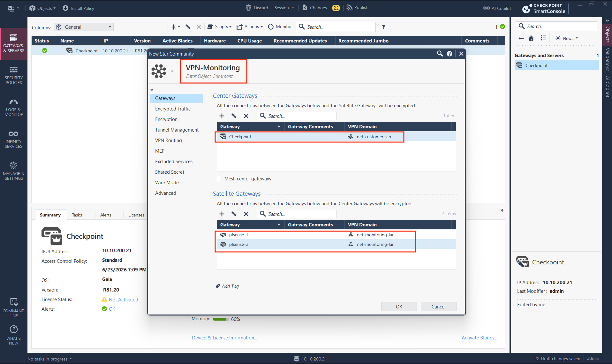The width and height of the screenshot is (612, 364).
Task: Click the Enter Object Comment field
Action: click(209, 76)
